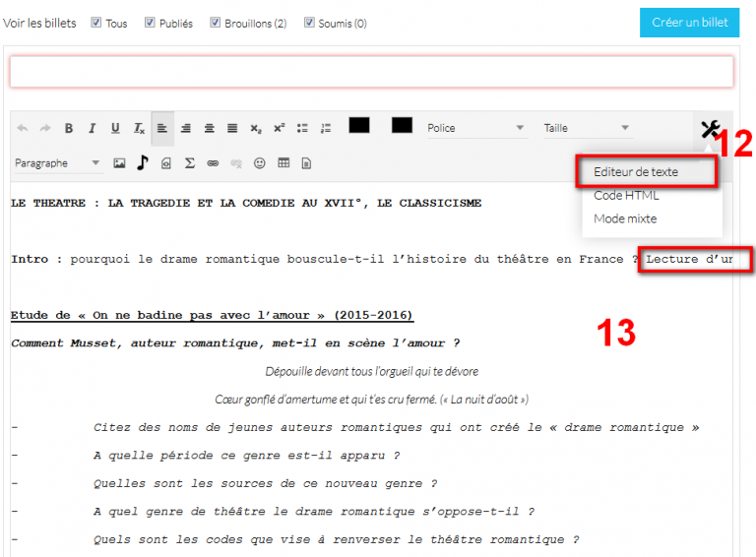Viewport: 756px width, 557px height.
Task: Click the post title input field
Action: pyautogui.click(x=372, y=72)
